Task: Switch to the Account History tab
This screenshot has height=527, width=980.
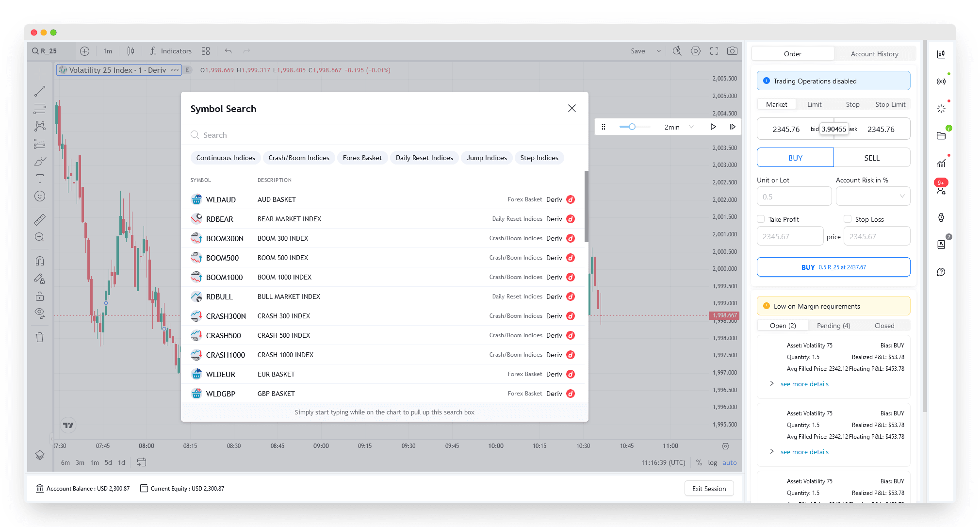Action: (x=874, y=54)
